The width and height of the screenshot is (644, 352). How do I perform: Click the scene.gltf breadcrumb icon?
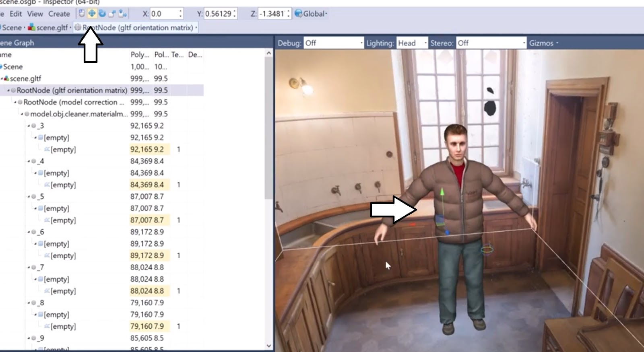pyautogui.click(x=31, y=27)
